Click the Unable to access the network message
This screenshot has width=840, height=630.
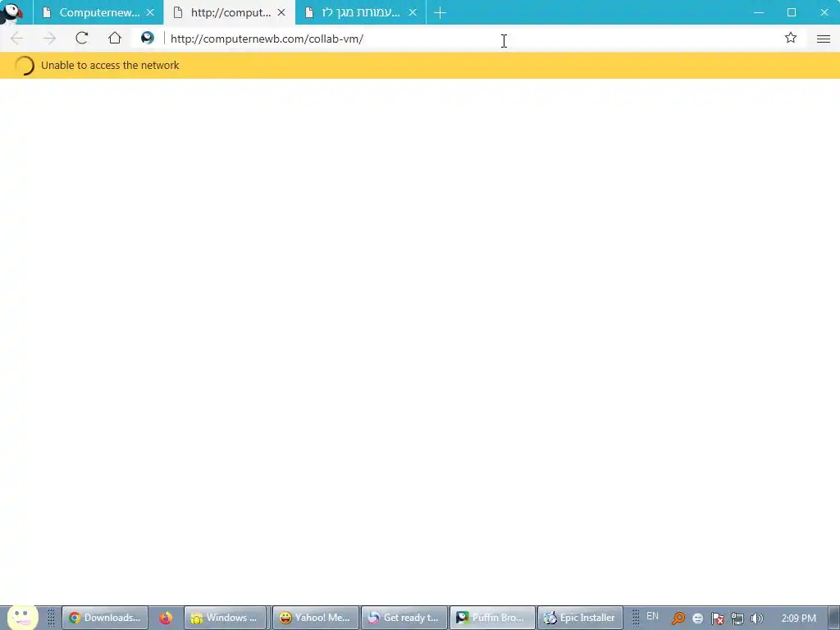(x=110, y=66)
